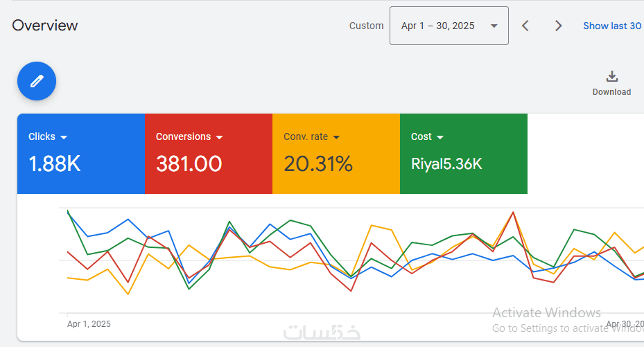Select the blue Clicks scorecard
Viewport: 644px width, 347px height.
81,153
